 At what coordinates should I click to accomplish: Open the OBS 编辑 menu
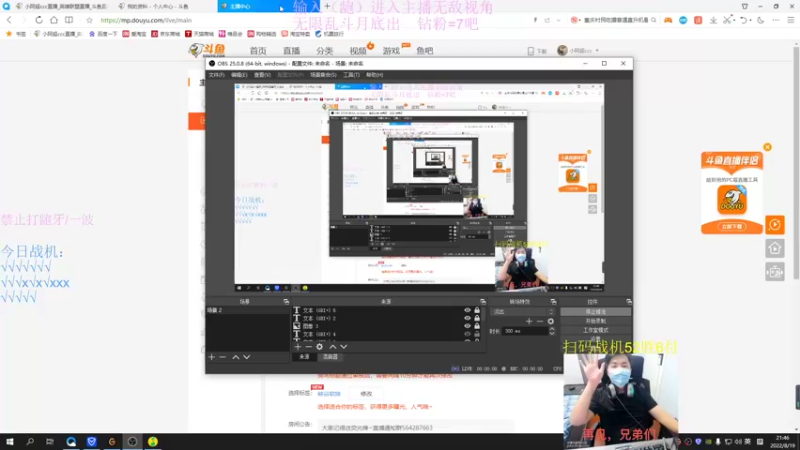click(239, 75)
